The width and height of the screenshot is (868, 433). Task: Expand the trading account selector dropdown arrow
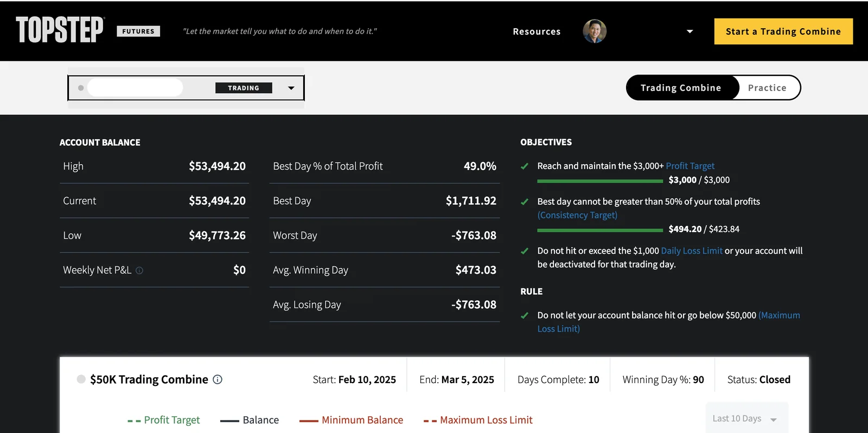coord(291,88)
